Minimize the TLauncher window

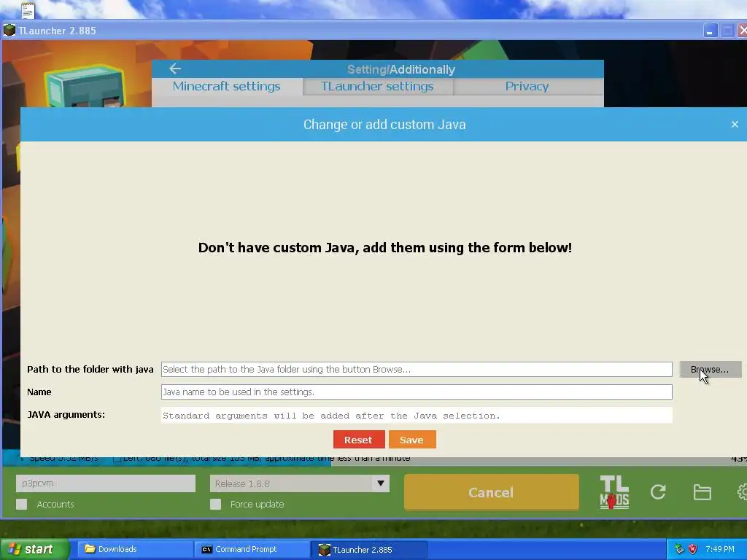(710, 31)
